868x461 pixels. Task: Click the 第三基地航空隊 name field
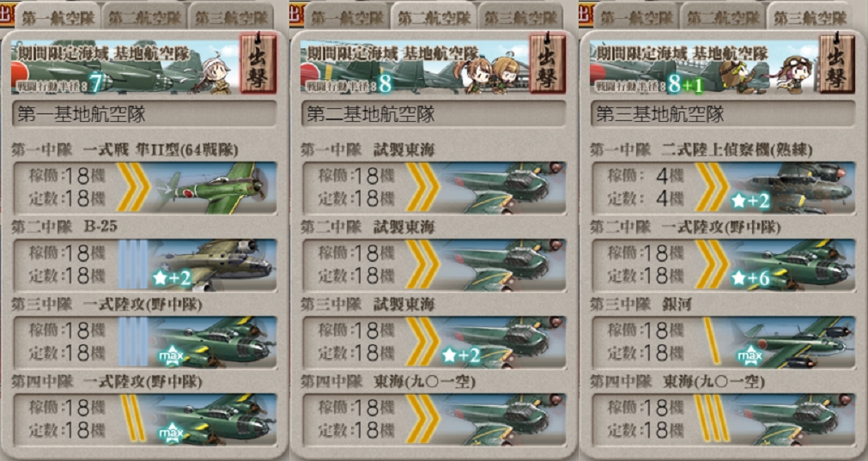click(723, 114)
